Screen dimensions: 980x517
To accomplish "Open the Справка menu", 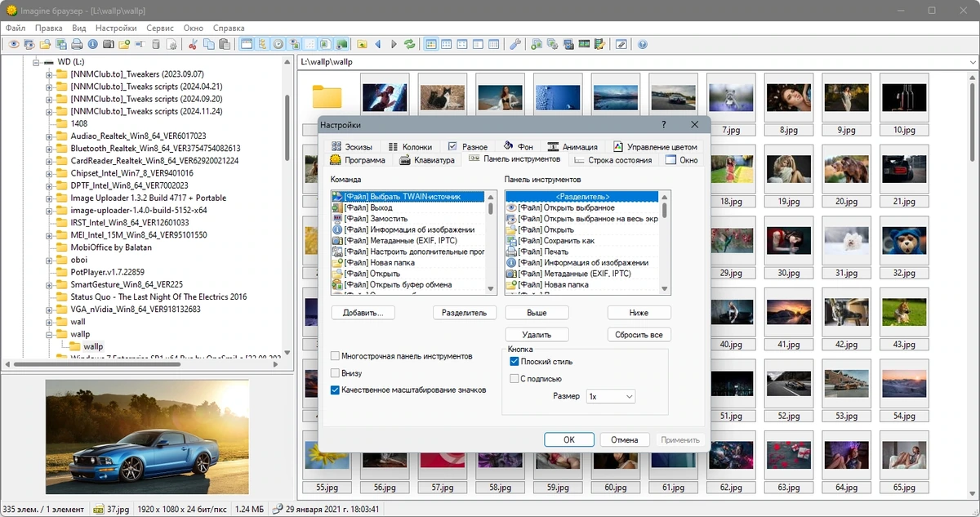I will 229,28.
